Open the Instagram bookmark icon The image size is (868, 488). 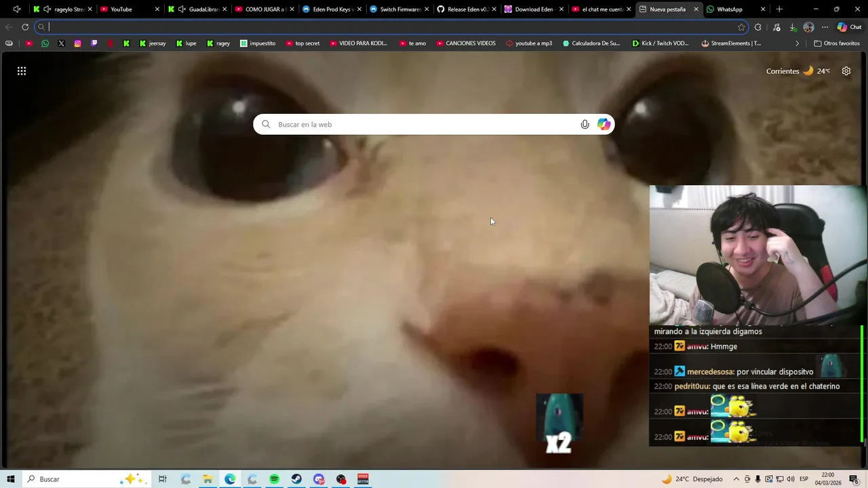pyautogui.click(x=77, y=43)
